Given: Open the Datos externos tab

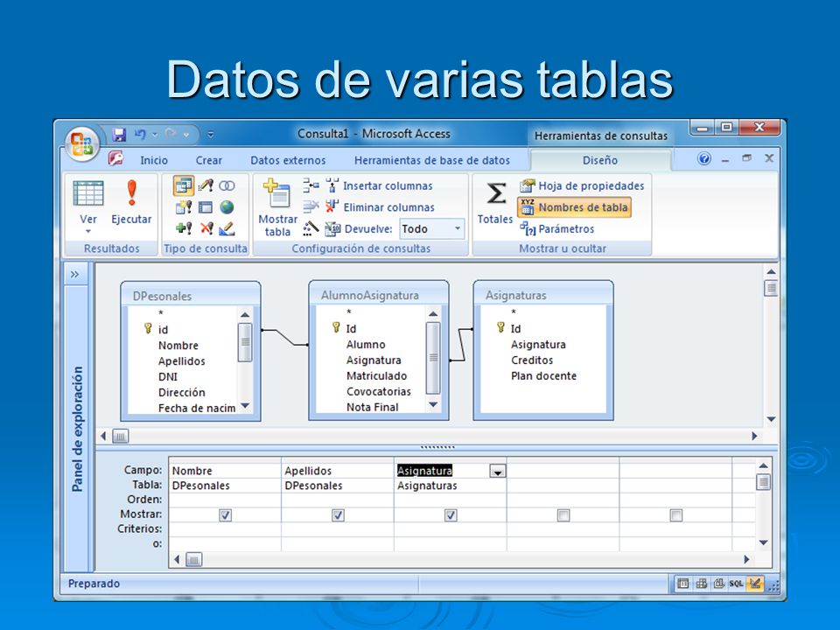Looking at the screenshot, I should point(288,160).
